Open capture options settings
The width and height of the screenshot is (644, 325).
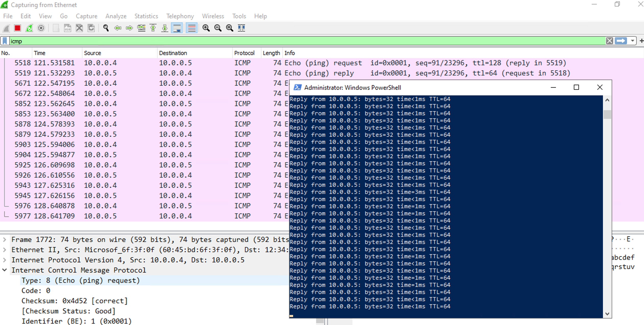(41, 28)
